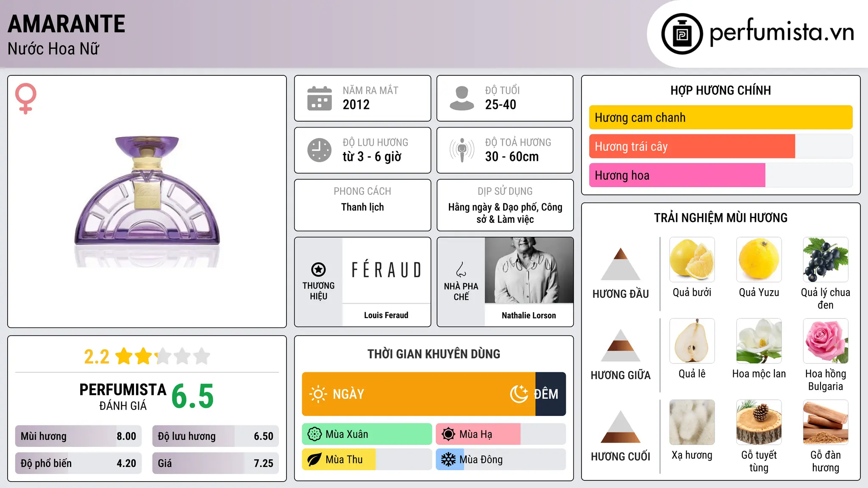Click the sun icon for Mùa Hạ
The height and width of the screenshot is (488, 868).
pyautogui.click(x=448, y=434)
